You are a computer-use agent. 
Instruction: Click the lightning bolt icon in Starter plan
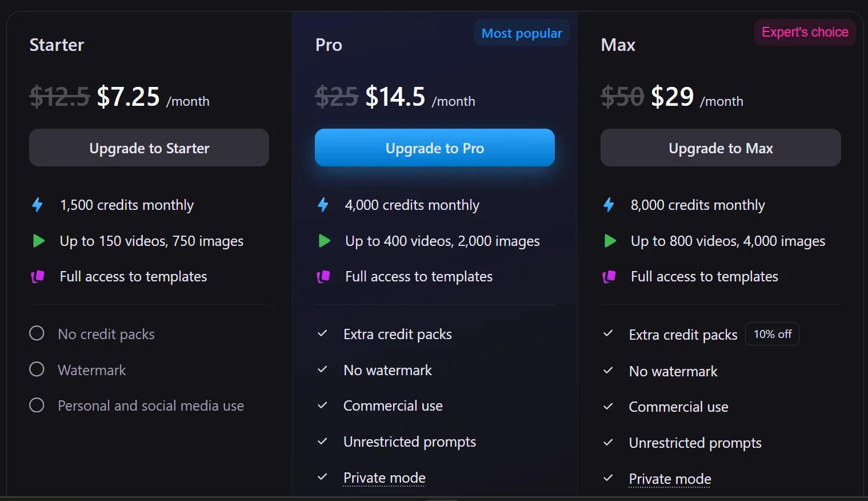38,205
